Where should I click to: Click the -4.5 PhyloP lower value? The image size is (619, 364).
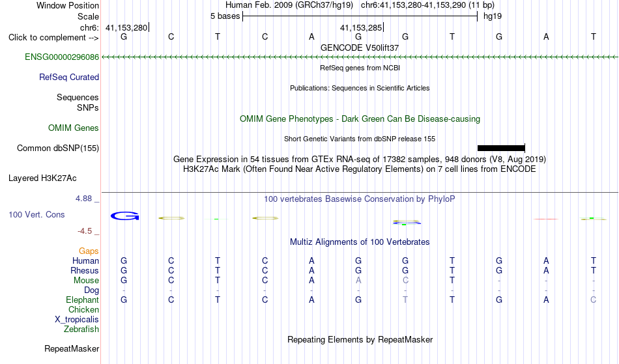pos(85,231)
